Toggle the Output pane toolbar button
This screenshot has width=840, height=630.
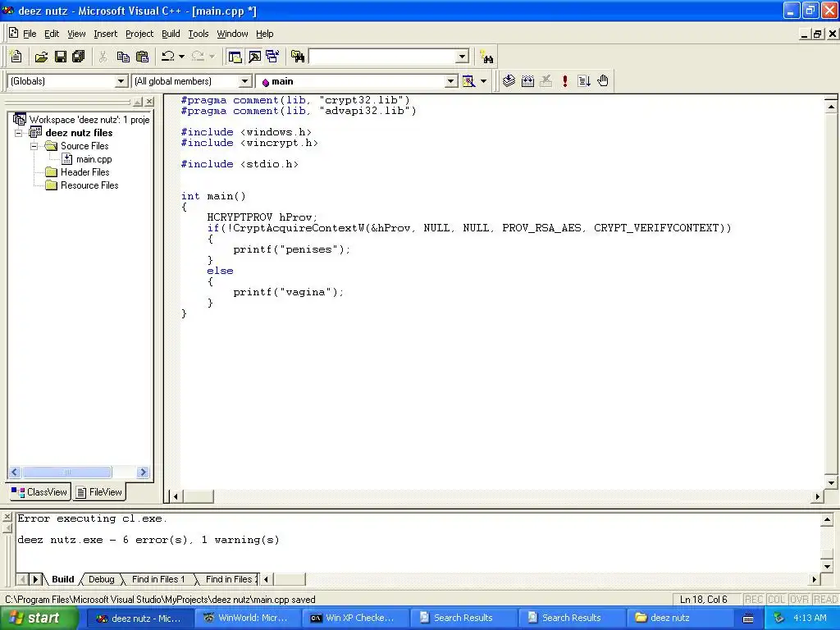point(254,57)
